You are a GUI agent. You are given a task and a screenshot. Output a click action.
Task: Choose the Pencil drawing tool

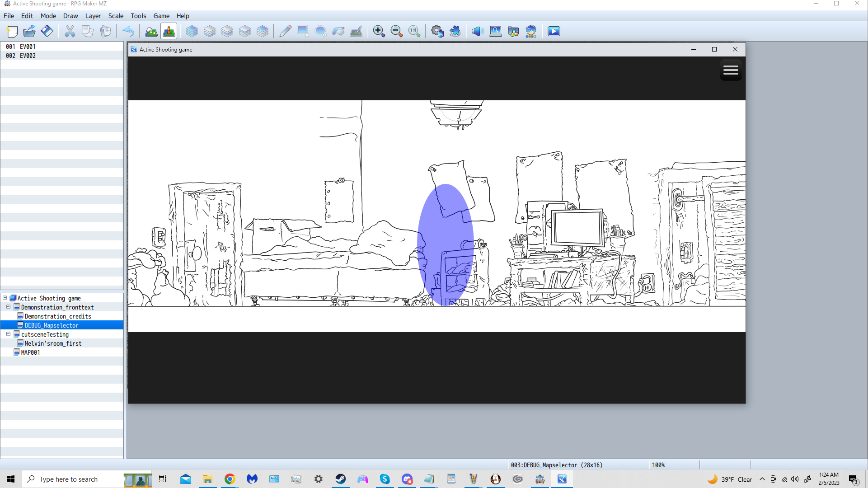(285, 31)
